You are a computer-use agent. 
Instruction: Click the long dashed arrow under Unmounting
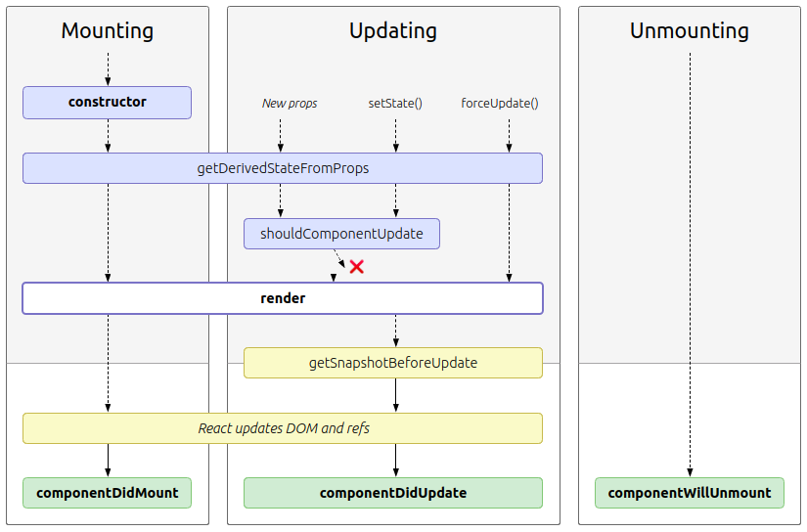pos(690,264)
